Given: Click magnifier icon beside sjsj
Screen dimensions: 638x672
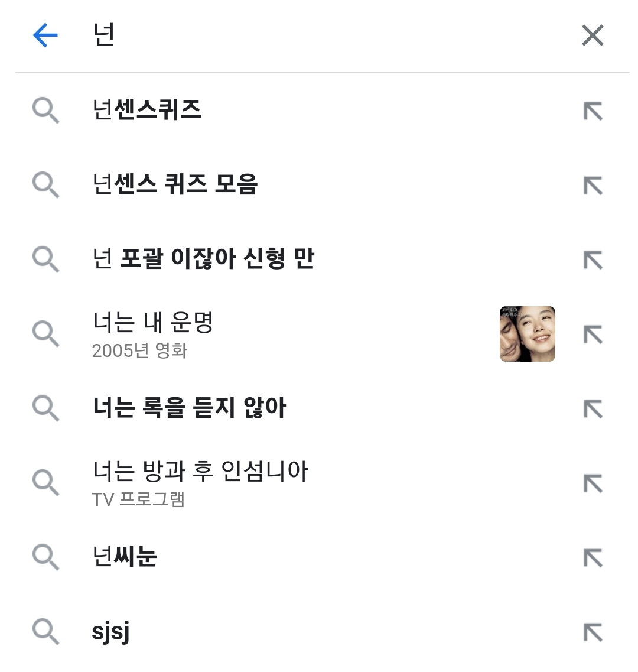Looking at the screenshot, I should (x=45, y=632).
